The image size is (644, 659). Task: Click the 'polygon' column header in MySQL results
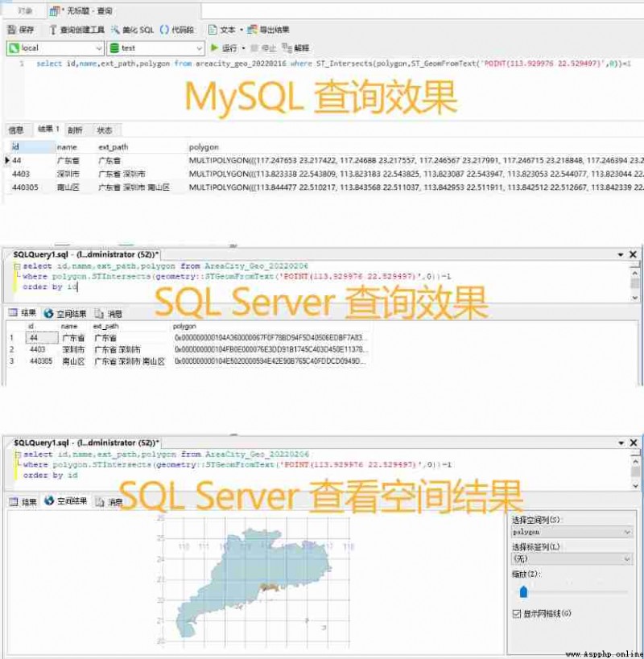[x=204, y=147]
